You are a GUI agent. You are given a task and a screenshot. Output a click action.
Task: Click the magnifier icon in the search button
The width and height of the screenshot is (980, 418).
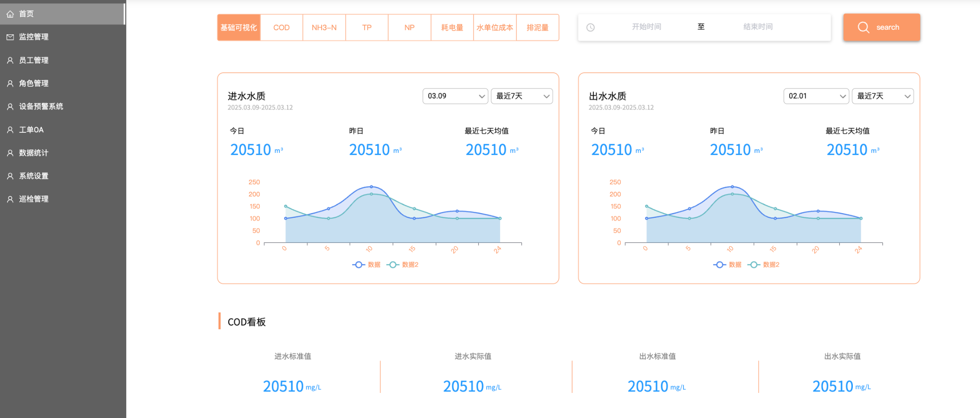pos(863,27)
